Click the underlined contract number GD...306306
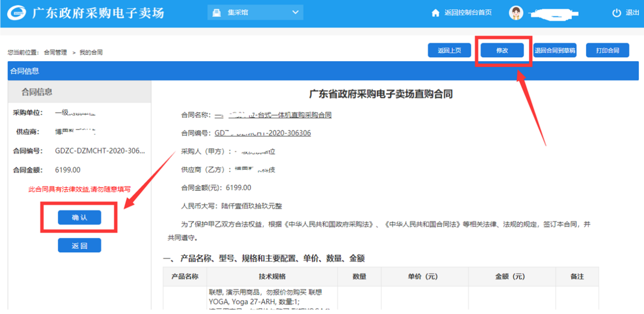644x314 pixels. tap(263, 133)
